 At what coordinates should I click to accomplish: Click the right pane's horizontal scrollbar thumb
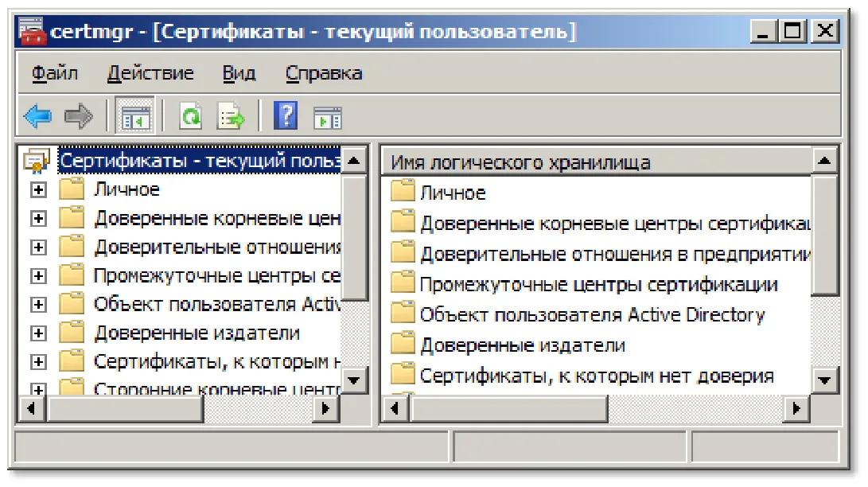point(508,409)
